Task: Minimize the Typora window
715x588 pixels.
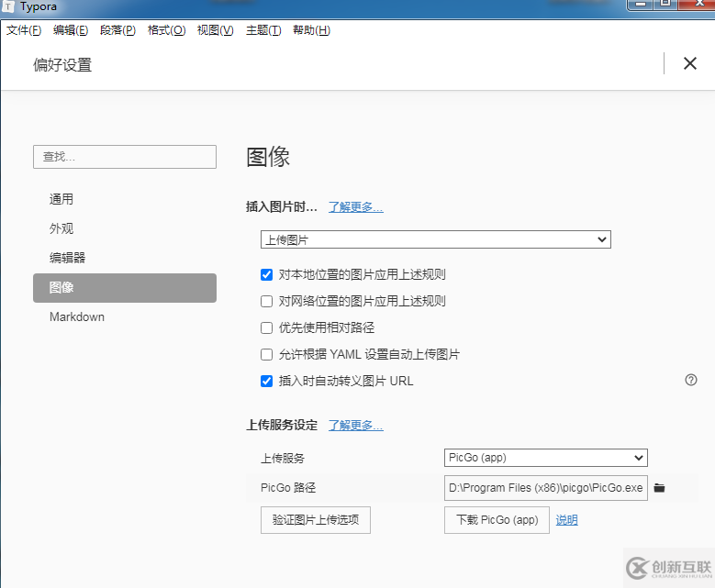Action: 641,4
